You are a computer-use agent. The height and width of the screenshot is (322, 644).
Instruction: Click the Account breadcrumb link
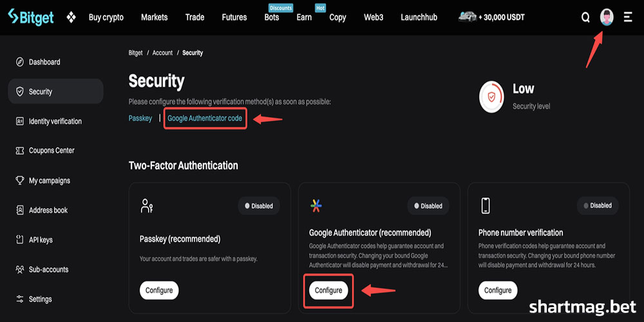[163, 53]
